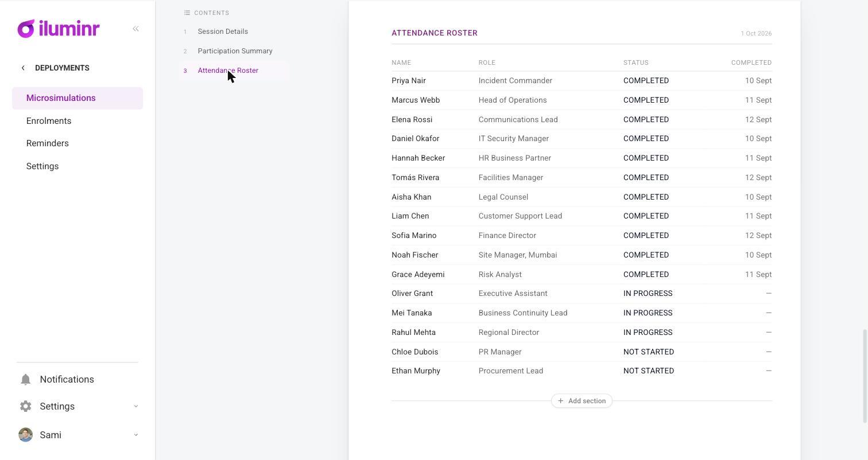This screenshot has width=868, height=460.
Task: Click the Name column header
Action: pos(401,63)
